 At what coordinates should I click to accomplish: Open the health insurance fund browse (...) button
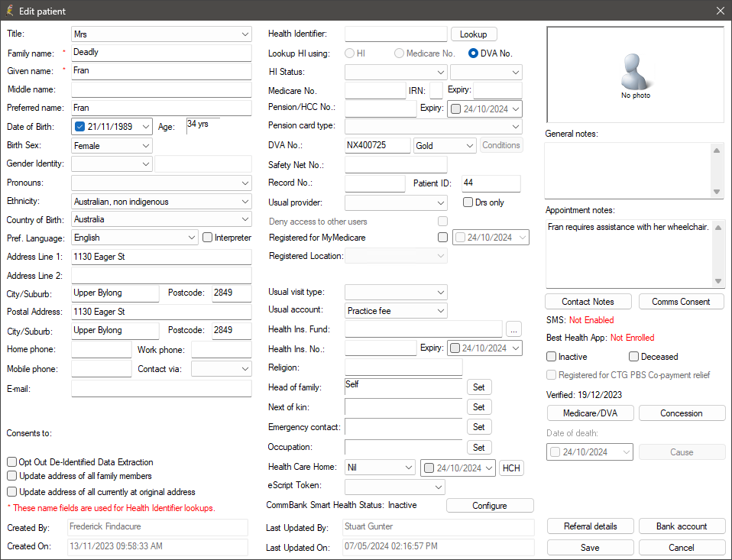513,329
